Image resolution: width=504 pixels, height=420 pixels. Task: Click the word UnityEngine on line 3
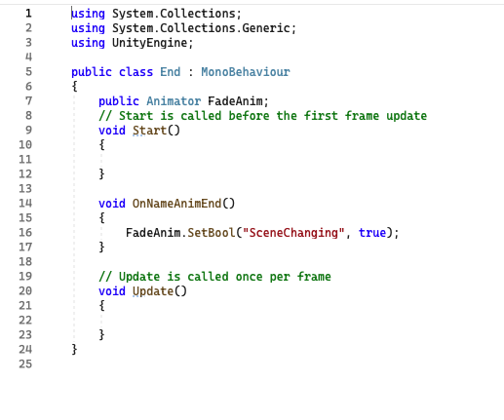click(149, 43)
